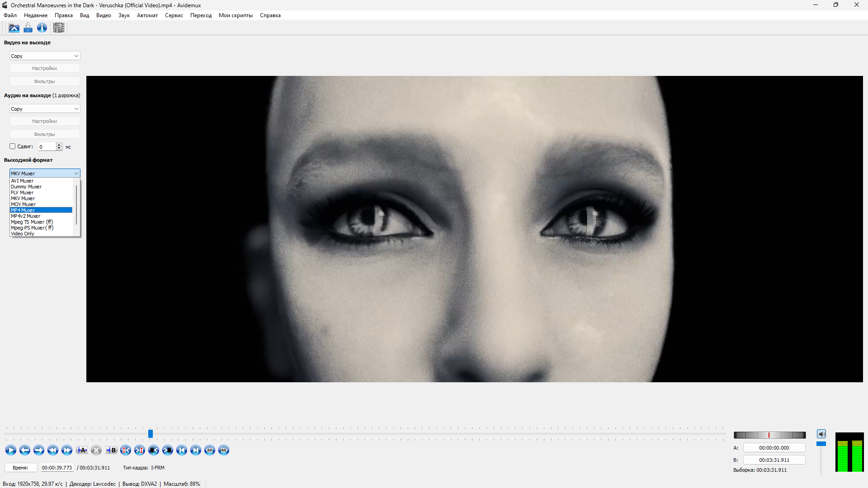The height and width of the screenshot is (488, 868).
Task: Search next black frame icon
Action: (168, 450)
